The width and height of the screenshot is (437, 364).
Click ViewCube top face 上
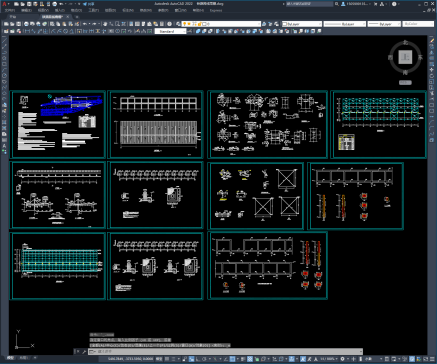pyautogui.click(x=405, y=57)
